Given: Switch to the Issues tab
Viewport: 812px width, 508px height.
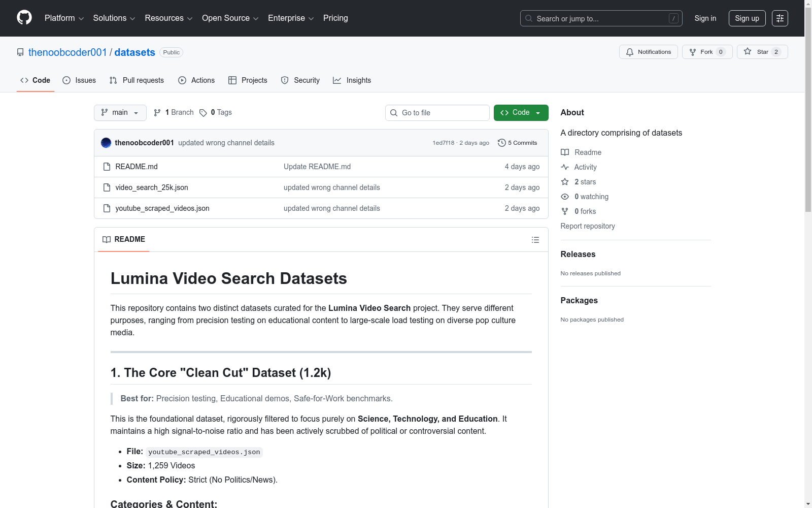Looking at the screenshot, I should [x=79, y=80].
